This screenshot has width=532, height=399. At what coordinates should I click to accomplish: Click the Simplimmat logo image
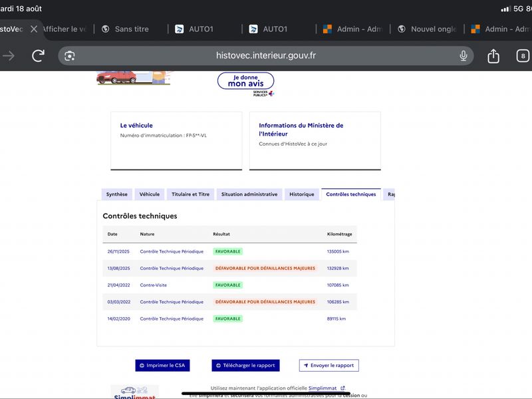135,392
